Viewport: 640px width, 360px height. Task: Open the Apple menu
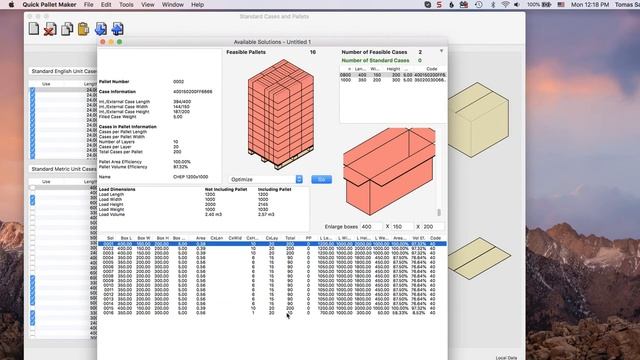11,4
